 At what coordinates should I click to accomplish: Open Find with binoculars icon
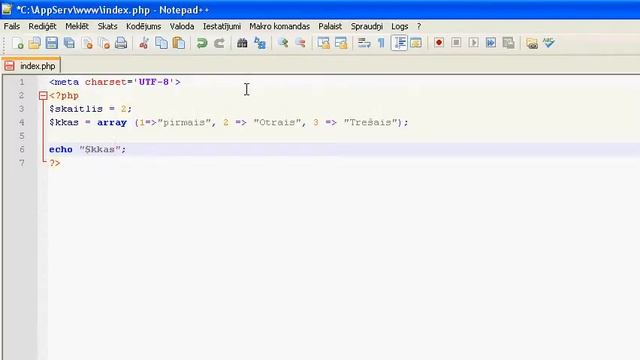(242, 43)
